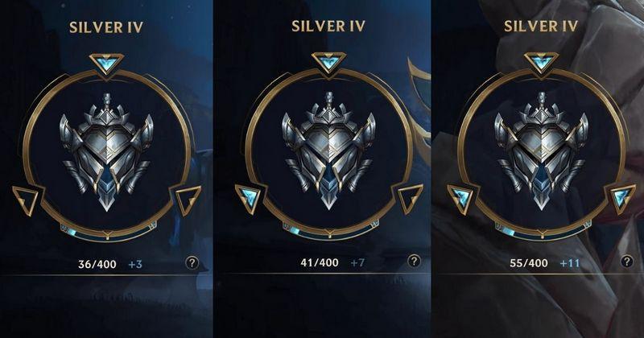Select the Silver crest in the 55/400 panel
The width and height of the screenshot is (644, 338).
click(x=541, y=150)
